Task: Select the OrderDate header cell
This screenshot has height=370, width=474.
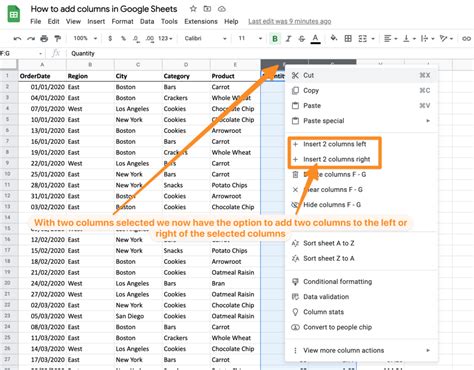Action: click(x=42, y=76)
